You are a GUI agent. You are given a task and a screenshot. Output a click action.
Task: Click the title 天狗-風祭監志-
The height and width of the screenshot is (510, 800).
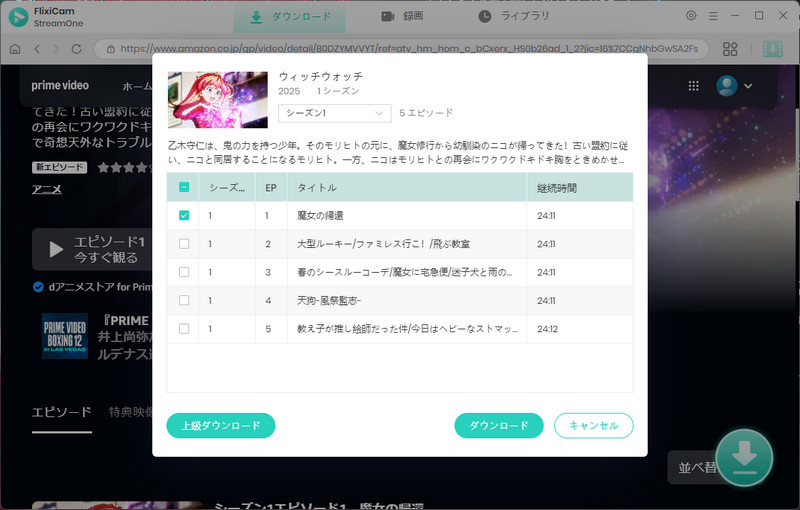click(x=329, y=300)
